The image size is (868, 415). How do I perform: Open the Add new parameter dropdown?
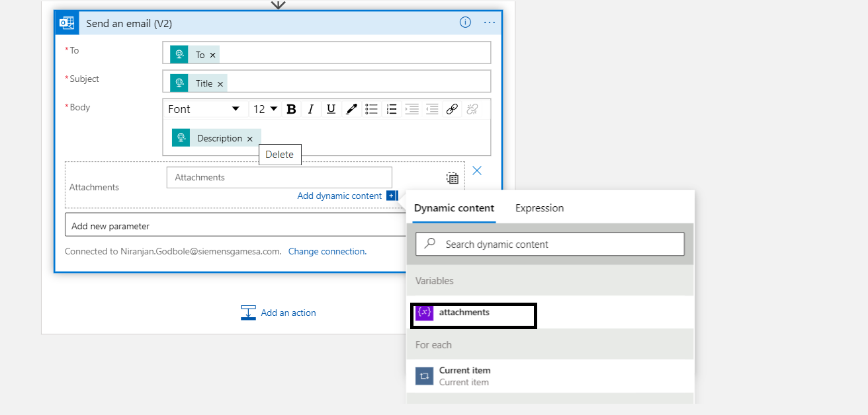pos(235,225)
